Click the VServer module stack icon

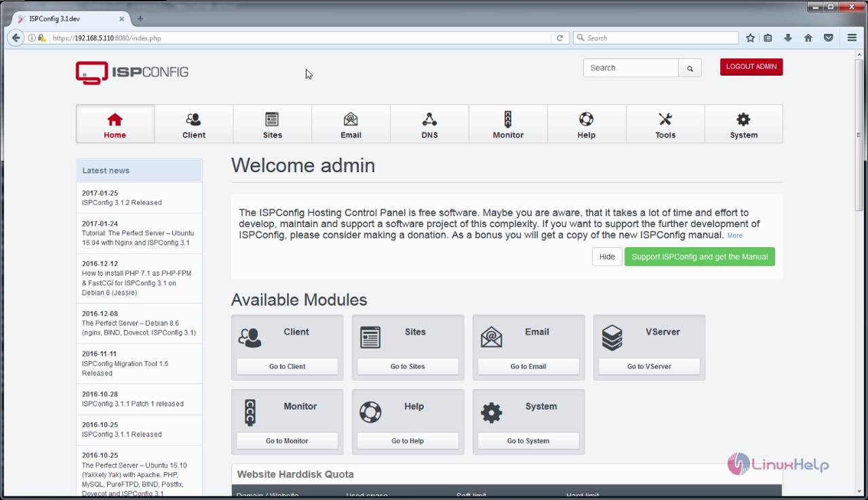pyautogui.click(x=612, y=337)
